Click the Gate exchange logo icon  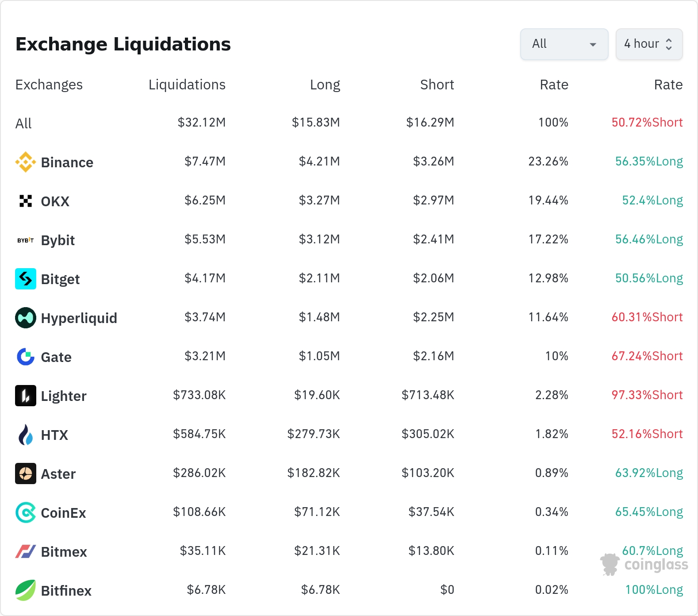(x=26, y=357)
